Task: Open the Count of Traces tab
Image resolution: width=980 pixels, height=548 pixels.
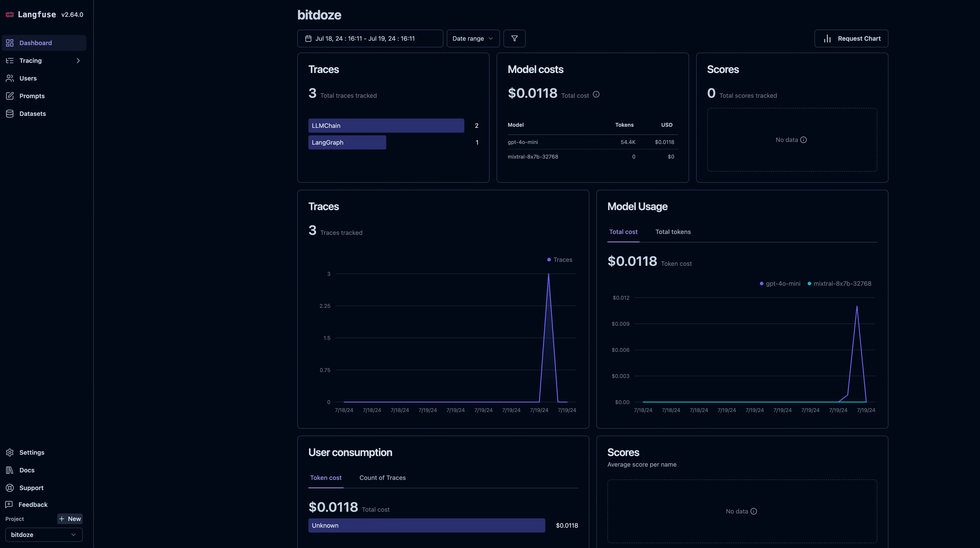Action: click(x=382, y=478)
